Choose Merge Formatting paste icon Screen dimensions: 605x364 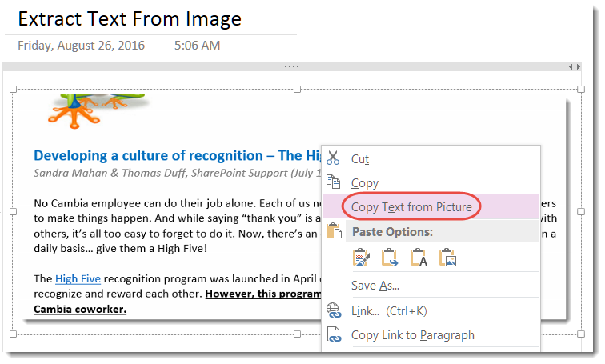click(390, 258)
